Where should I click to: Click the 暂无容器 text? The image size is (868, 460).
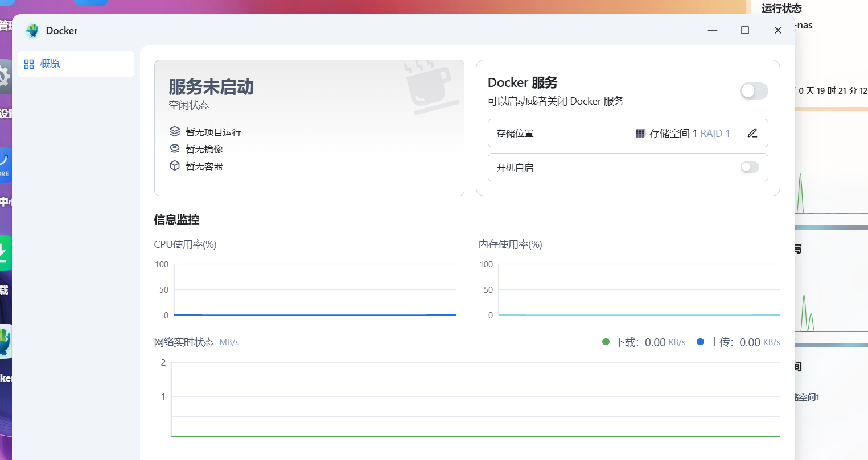tap(204, 166)
